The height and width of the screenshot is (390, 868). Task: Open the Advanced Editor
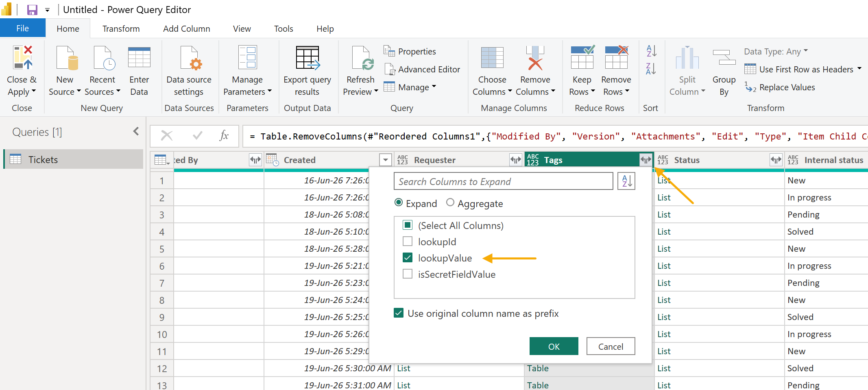[422, 70]
